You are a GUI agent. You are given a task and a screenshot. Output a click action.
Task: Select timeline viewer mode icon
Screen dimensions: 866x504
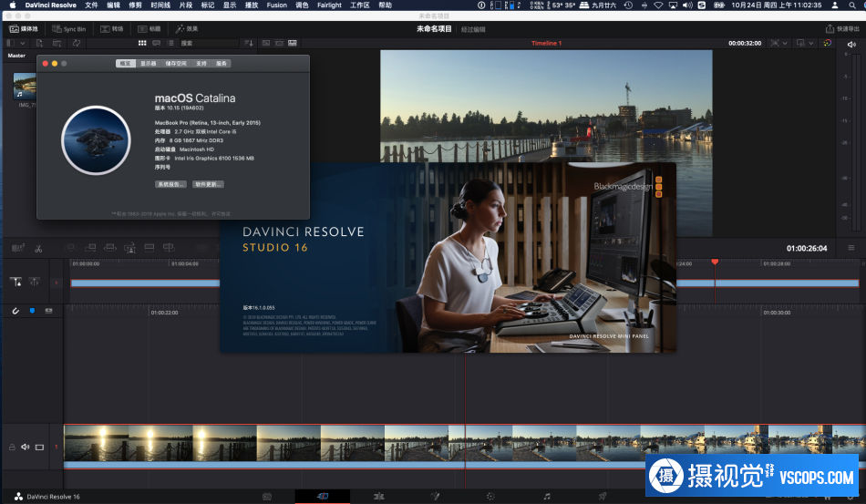click(x=293, y=43)
